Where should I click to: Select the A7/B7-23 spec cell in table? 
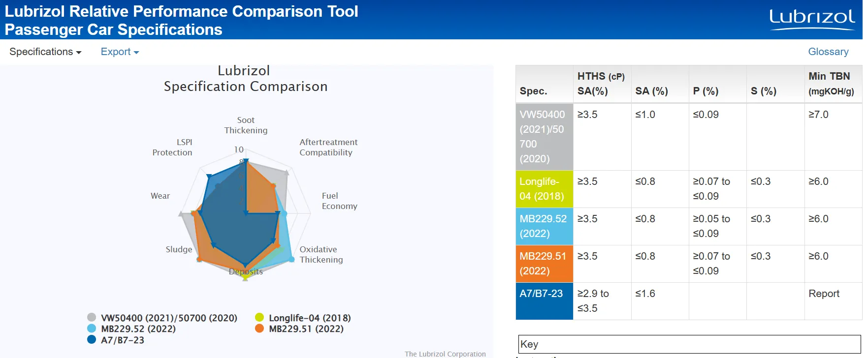[545, 301]
